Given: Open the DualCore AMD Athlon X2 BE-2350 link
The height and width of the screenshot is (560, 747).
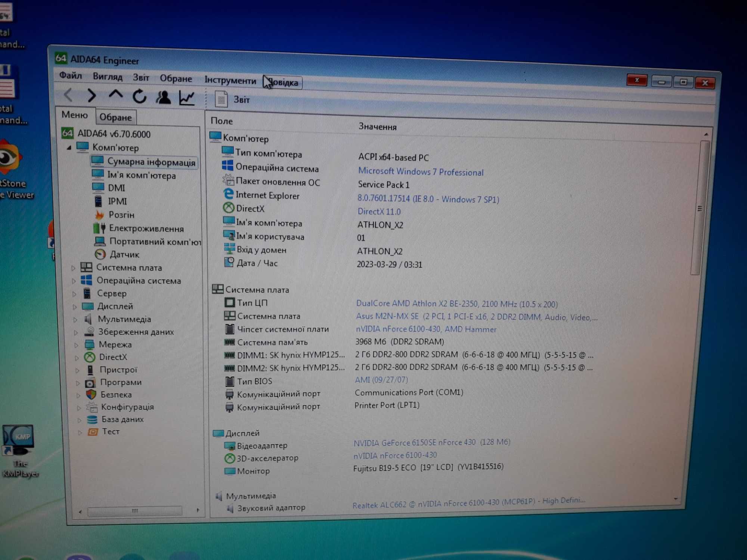Looking at the screenshot, I should pyautogui.click(x=456, y=304).
